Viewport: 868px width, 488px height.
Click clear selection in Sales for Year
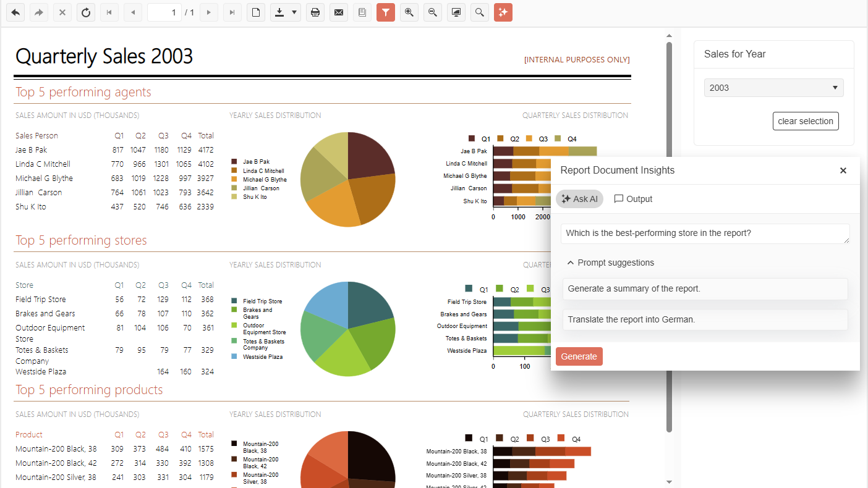[805, 120]
